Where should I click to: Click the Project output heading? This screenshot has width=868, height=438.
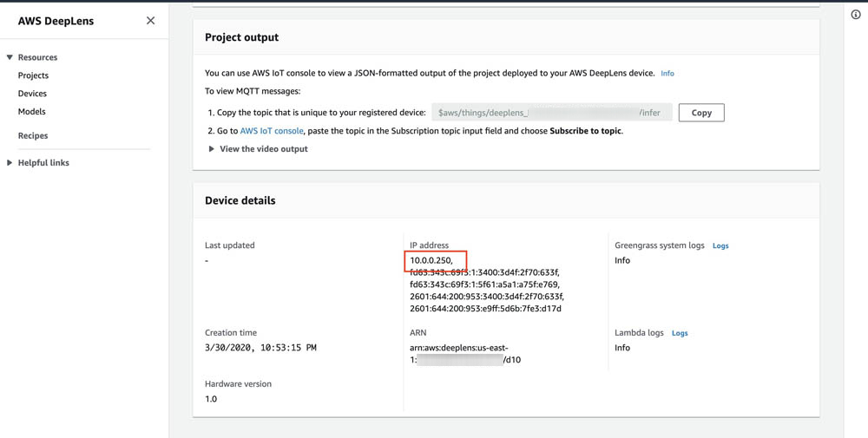[x=242, y=37]
